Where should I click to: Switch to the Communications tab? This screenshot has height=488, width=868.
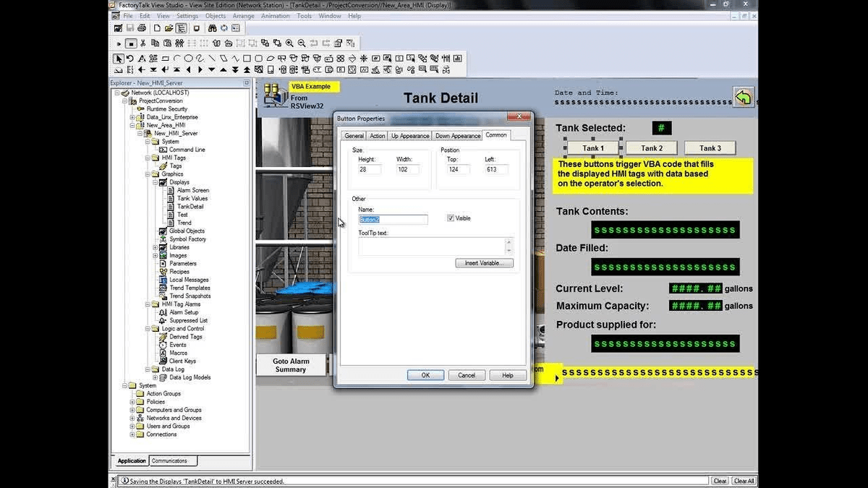pos(171,461)
